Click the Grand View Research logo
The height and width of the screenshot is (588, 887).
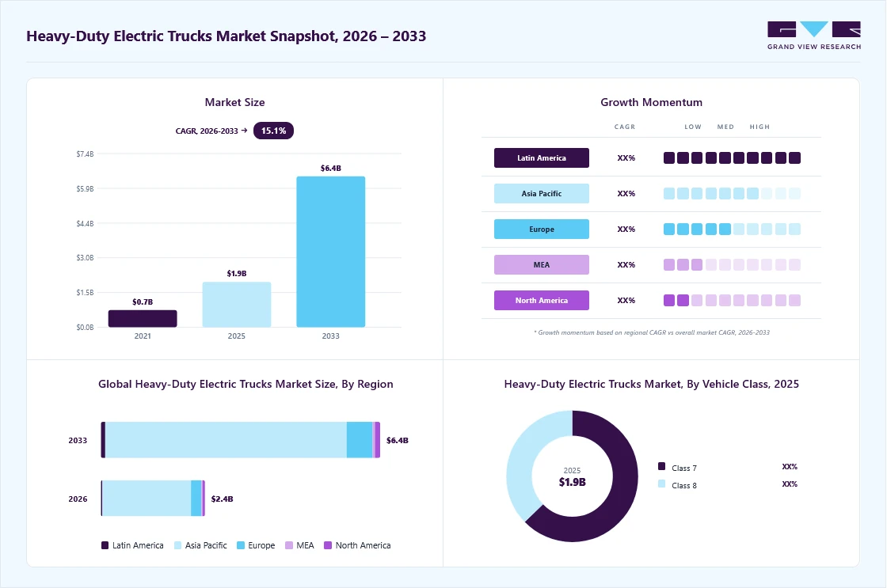pos(814,36)
